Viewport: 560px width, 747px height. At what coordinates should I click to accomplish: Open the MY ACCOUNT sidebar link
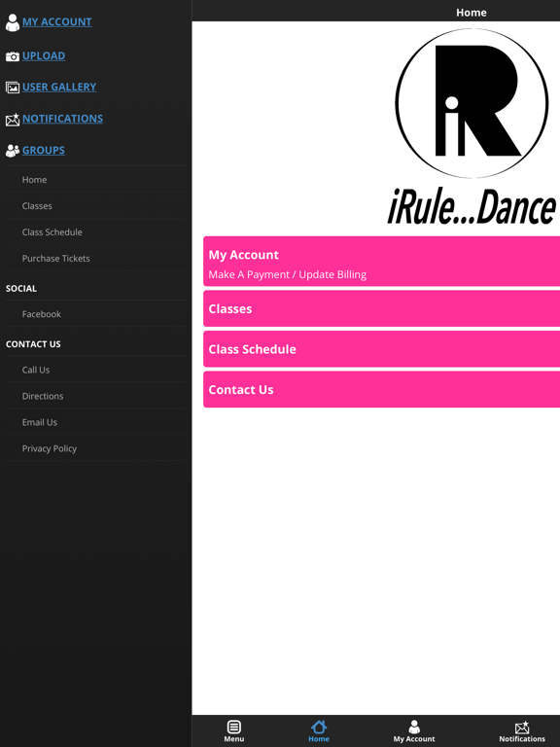pyautogui.click(x=57, y=22)
